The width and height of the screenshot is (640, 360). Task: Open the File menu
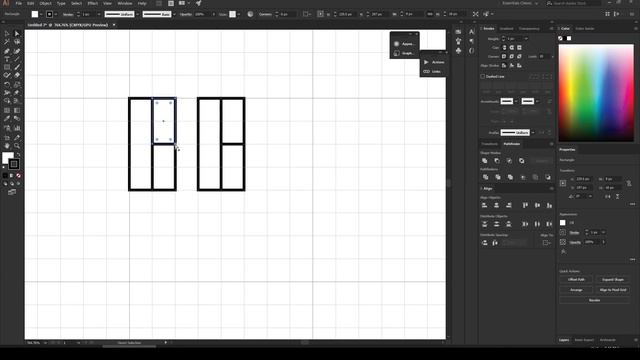click(19, 3)
